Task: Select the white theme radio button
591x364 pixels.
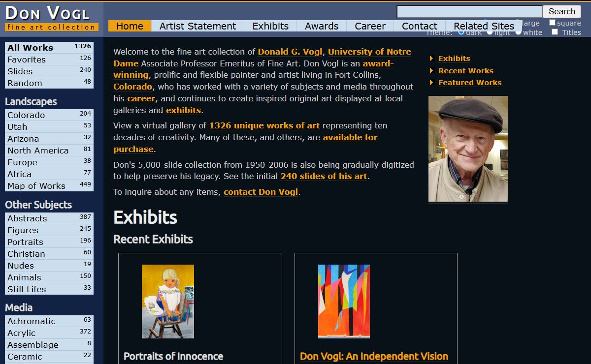Action: point(518,32)
